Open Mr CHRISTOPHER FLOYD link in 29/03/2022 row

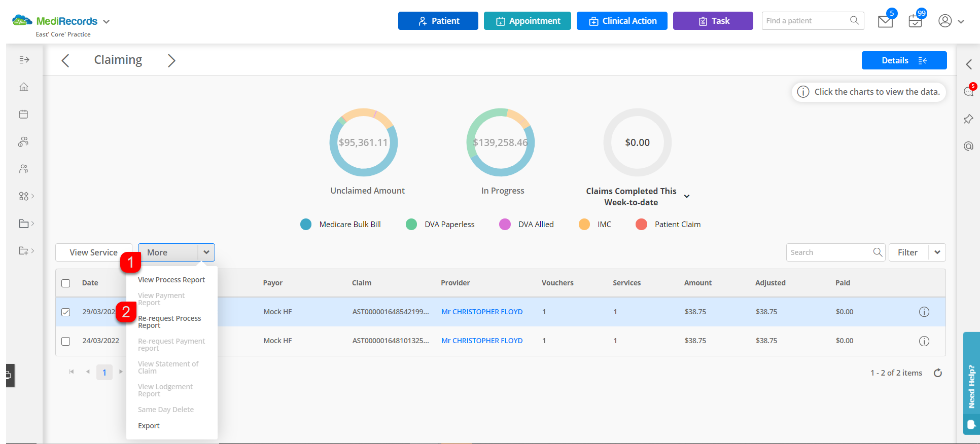coord(482,312)
